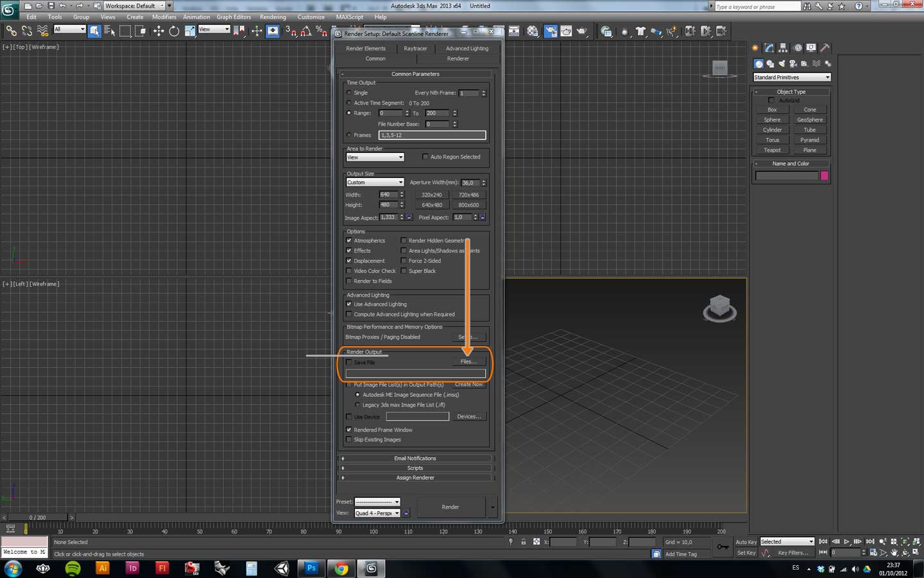This screenshot has width=924, height=578.
Task: Switch to the Raytracer tab
Action: 415,48
